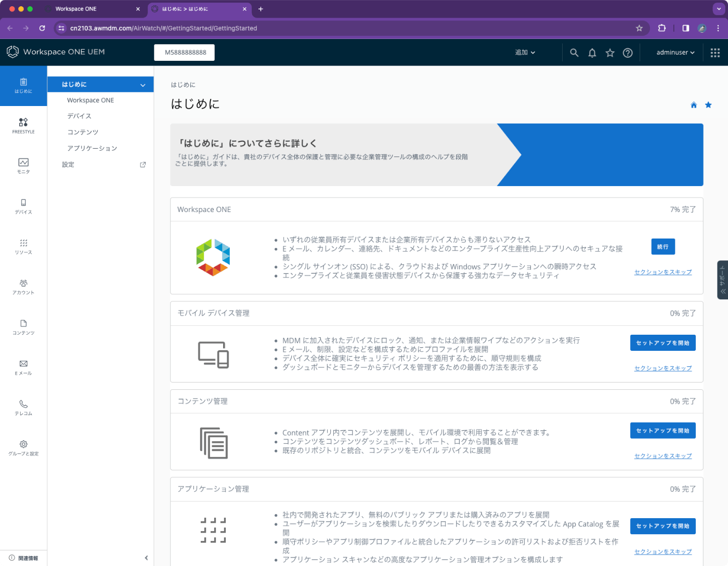Image resolution: width=728 pixels, height=566 pixels.
Task: Open the コンテンツ sidebar icon
Action: point(23,327)
